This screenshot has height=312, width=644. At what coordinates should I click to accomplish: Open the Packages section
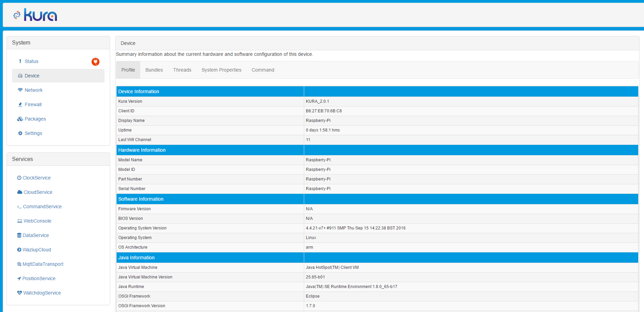(x=35, y=119)
